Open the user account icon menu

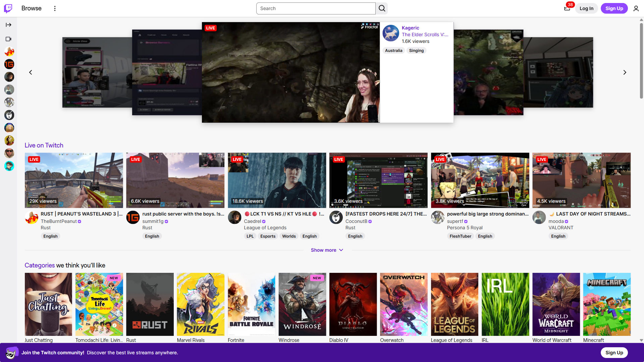(x=636, y=8)
